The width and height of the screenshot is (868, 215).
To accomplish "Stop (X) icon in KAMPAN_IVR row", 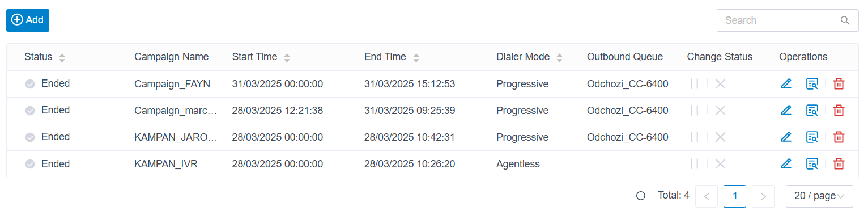I will point(720,164).
